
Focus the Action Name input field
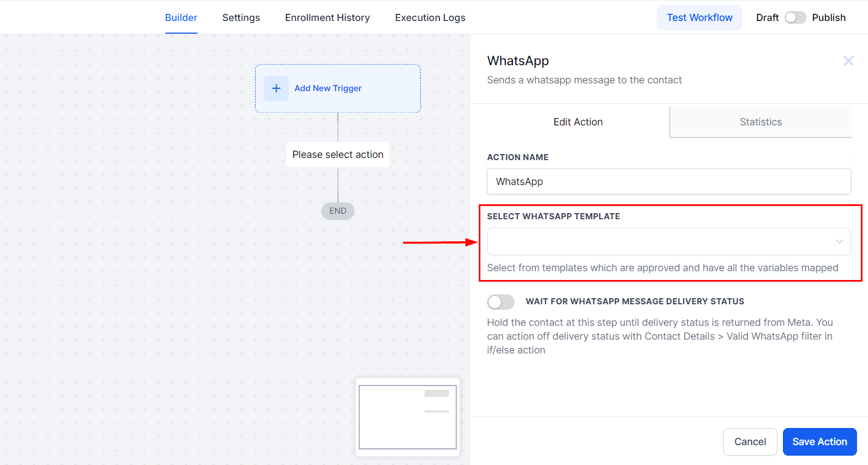click(668, 182)
